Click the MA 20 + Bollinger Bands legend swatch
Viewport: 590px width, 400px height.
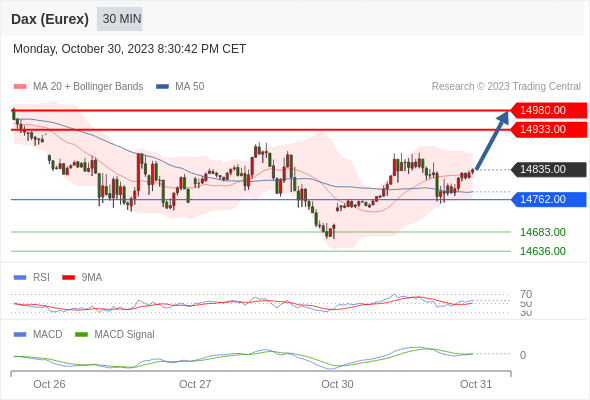click(20, 87)
